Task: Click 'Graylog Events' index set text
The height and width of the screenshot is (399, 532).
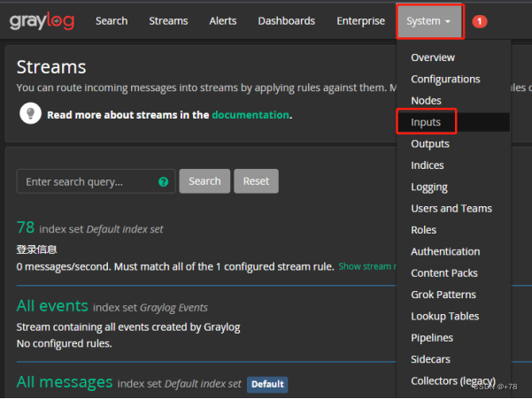Action: click(x=173, y=308)
